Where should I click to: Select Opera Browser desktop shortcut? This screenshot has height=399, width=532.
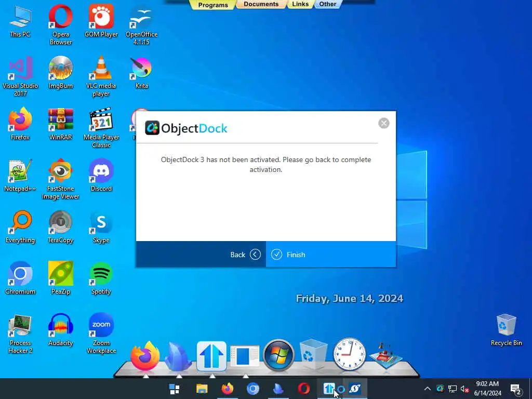pyautogui.click(x=60, y=24)
